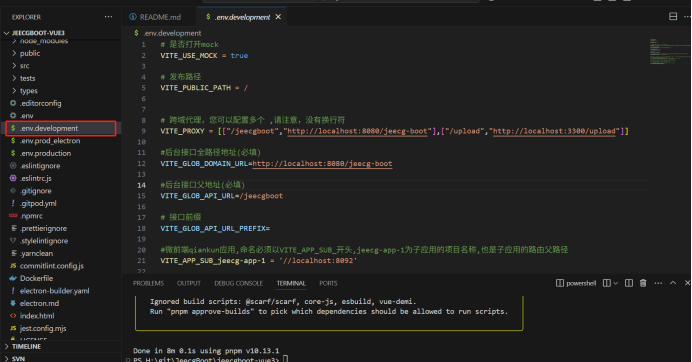Kill terminal with the trash icon
The width and height of the screenshot is (692, 362).
point(643,283)
